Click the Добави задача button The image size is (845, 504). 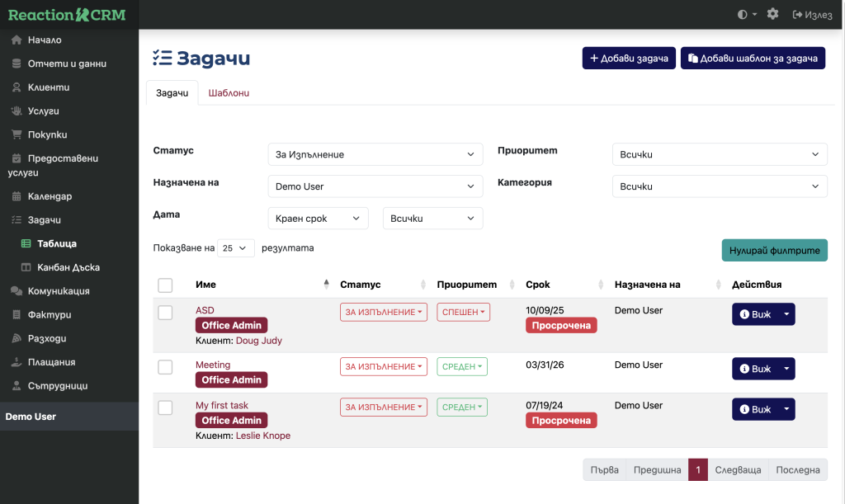click(629, 59)
